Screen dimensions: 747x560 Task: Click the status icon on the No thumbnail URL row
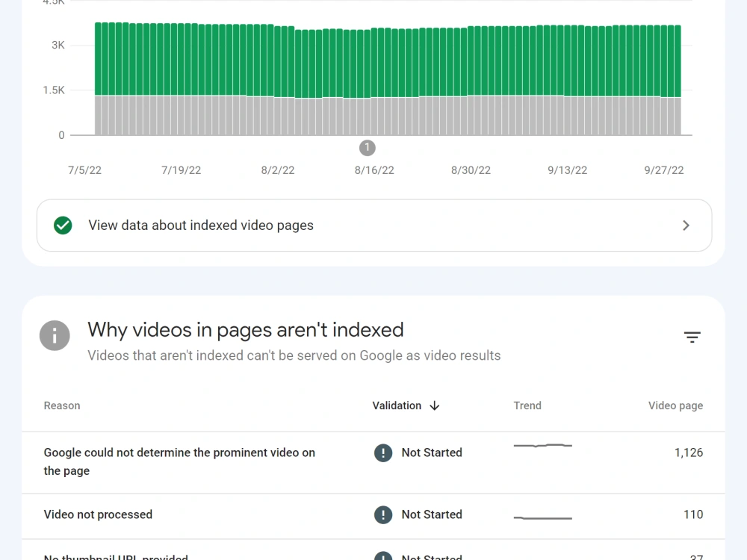tap(383, 556)
